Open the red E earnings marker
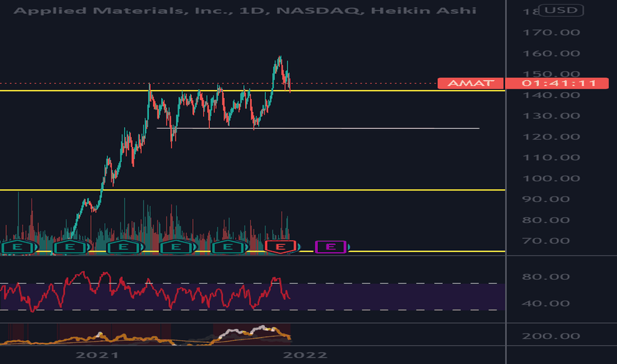The height and width of the screenshot is (364, 617). tap(280, 247)
